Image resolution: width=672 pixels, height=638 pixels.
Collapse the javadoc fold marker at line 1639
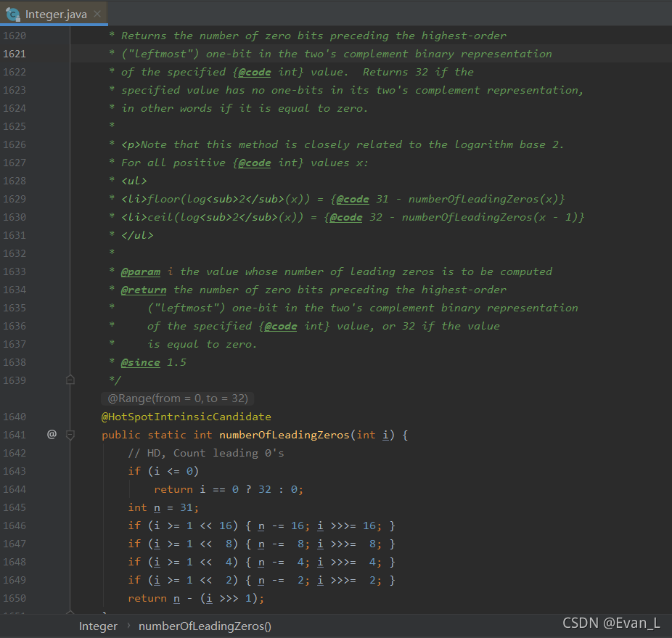click(70, 380)
